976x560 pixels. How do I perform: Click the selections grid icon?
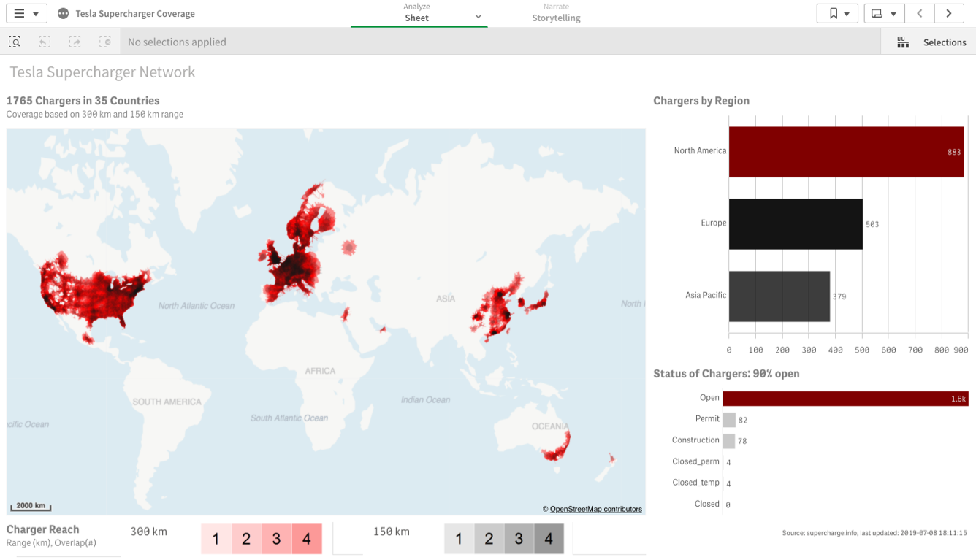point(903,42)
